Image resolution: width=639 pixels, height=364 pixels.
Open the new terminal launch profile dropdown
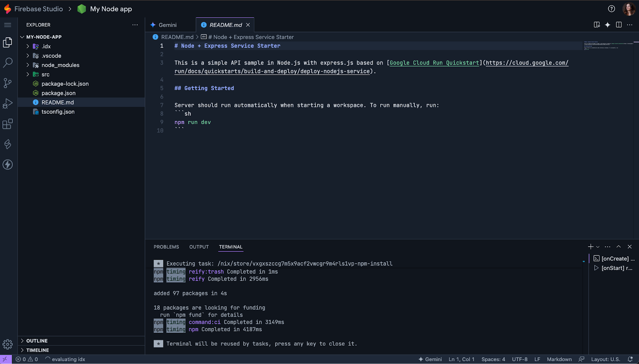click(x=598, y=247)
